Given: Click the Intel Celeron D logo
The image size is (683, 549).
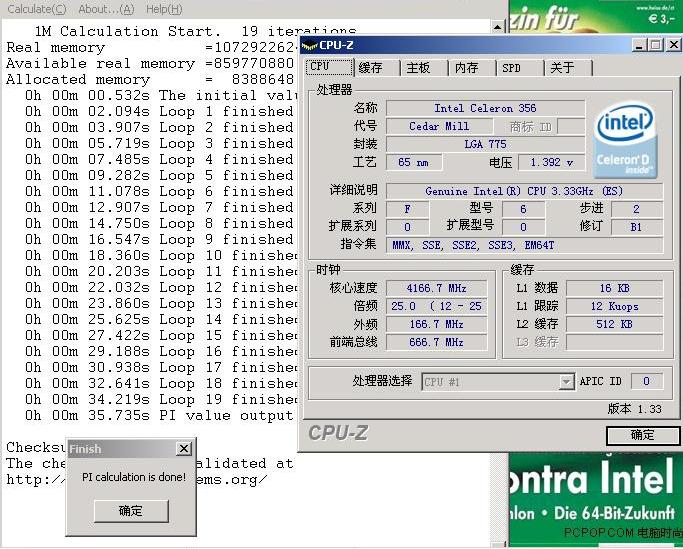Looking at the screenshot, I should [625, 139].
